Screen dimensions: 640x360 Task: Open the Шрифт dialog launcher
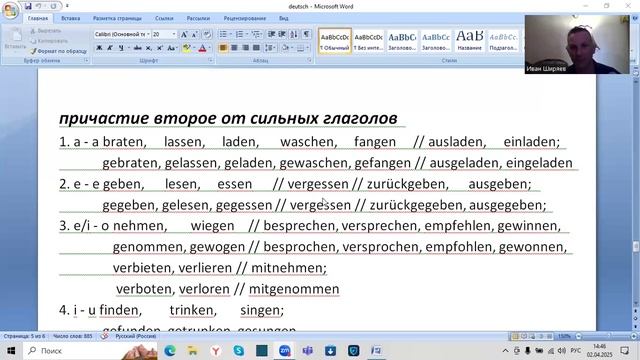pyautogui.click(x=211, y=60)
